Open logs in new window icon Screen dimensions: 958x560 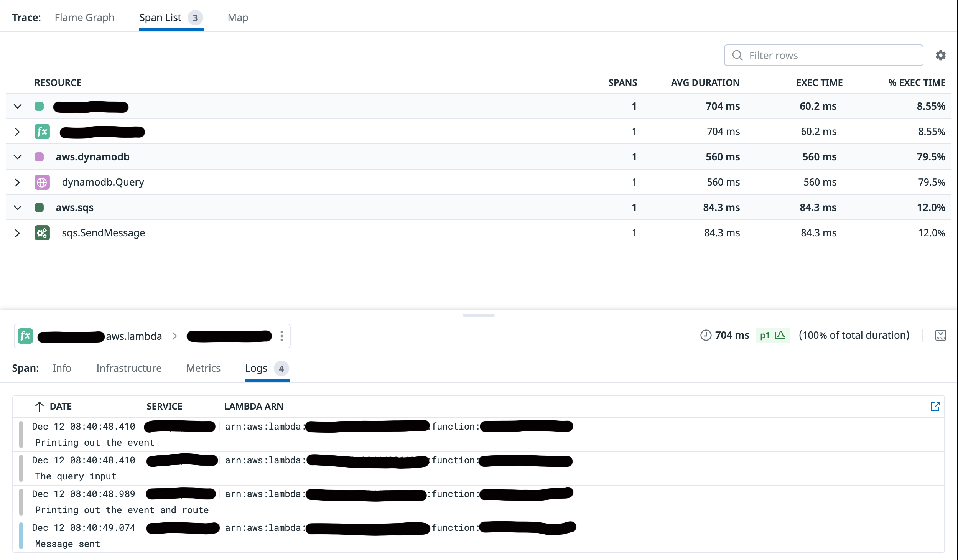[935, 407]
